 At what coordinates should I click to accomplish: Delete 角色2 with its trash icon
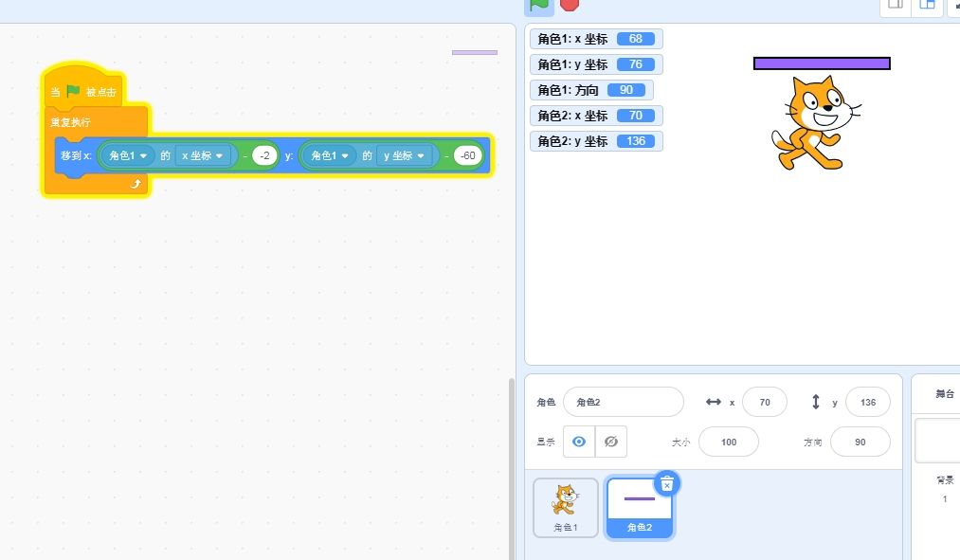pos(667,483)
